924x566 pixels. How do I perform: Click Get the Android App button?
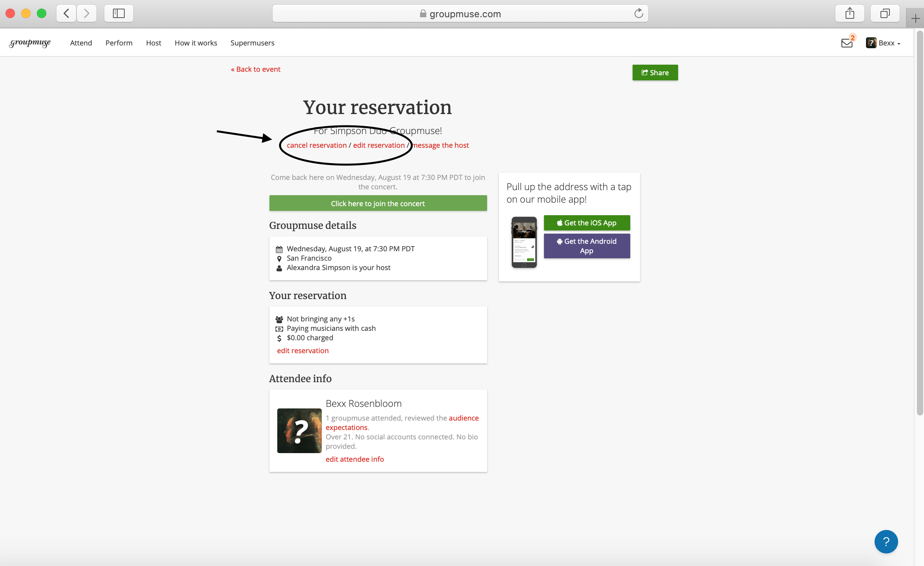[587, 246]
